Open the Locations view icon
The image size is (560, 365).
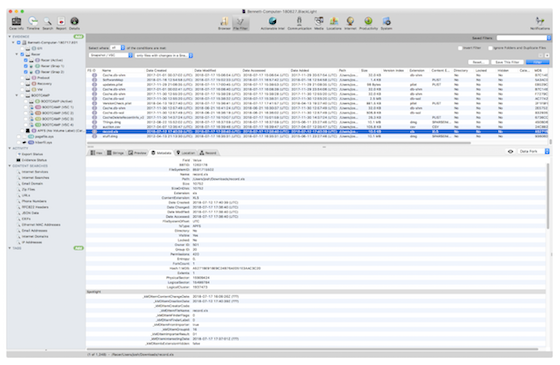[x=334, y=21]
